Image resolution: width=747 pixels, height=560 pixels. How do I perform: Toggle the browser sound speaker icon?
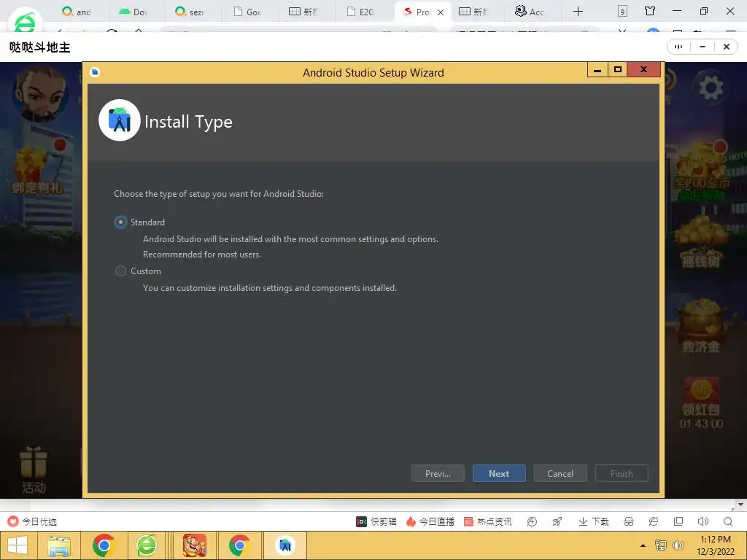703,521
